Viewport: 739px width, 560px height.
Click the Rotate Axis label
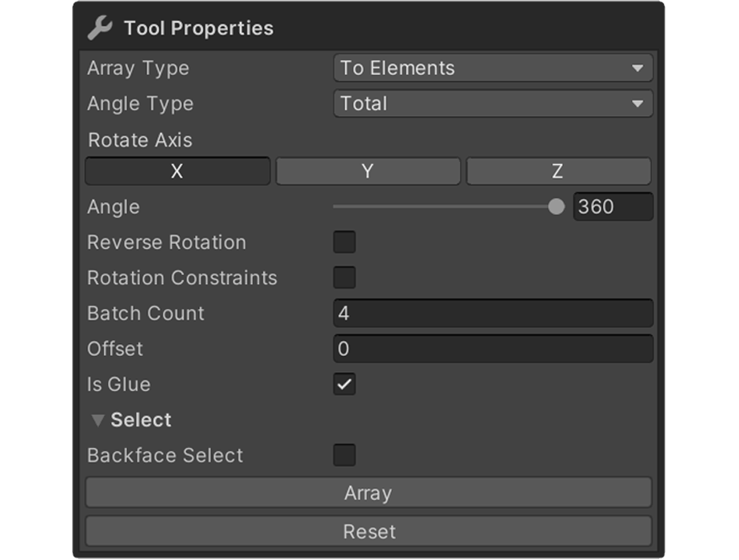pyautogui.click(x=140, y=140)
